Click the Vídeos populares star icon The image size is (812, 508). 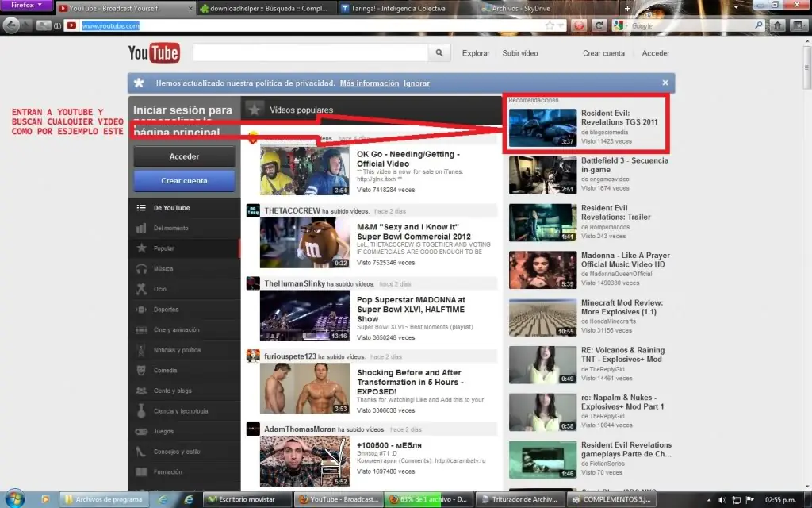[255, 110]
